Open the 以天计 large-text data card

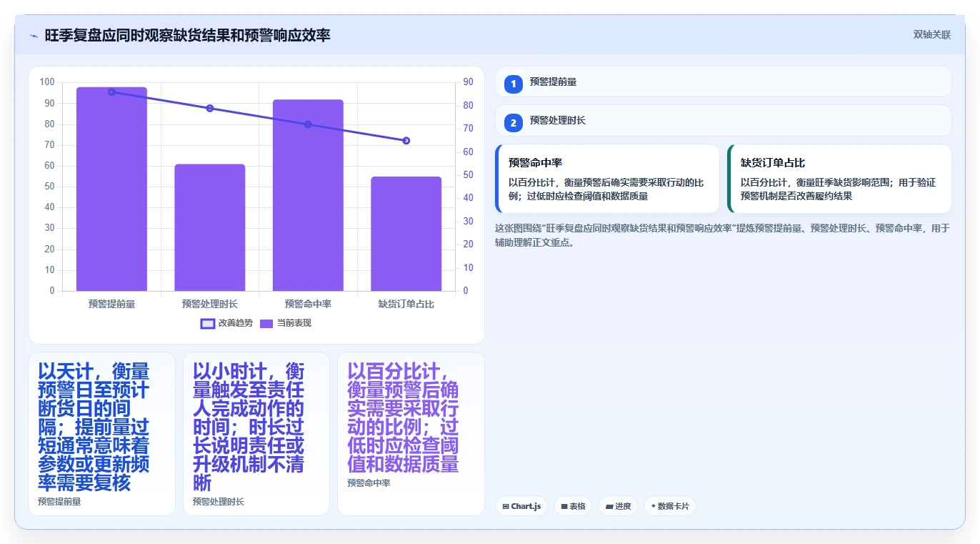click(x=101, y=434)
